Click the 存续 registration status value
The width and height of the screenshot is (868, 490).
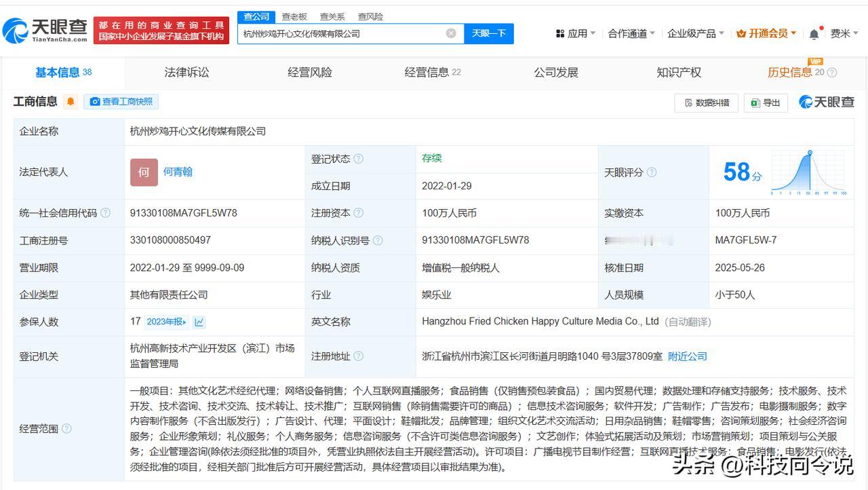432,158
